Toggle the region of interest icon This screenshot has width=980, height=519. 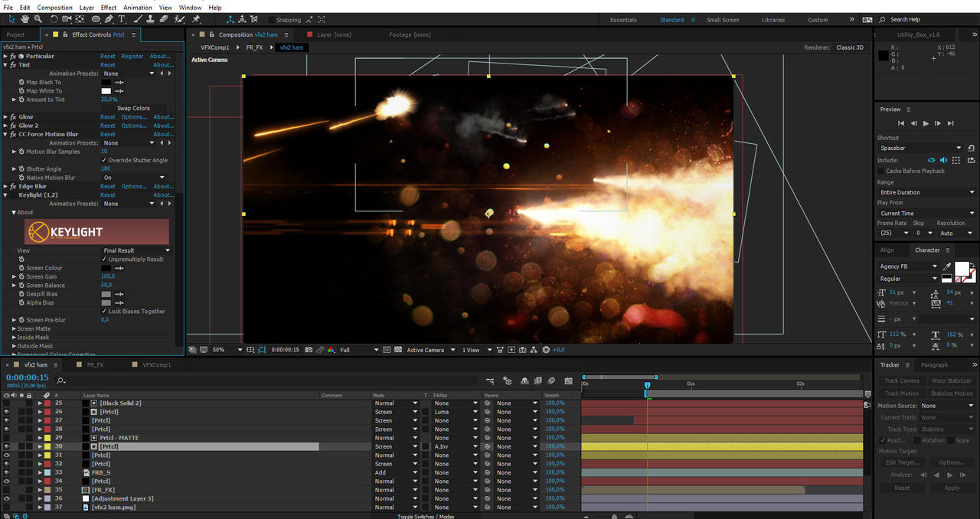pos(386,350)
